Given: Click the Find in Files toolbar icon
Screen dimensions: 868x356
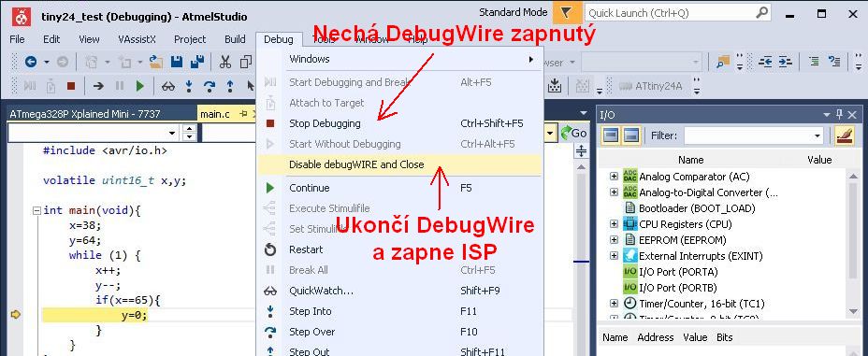Looking at the screenshot, I should (x=723, y=62).
